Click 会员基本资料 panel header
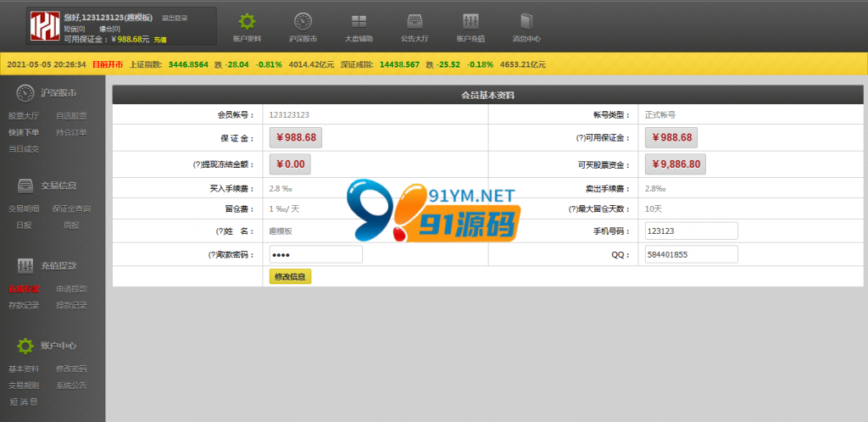 pos(487,95)
